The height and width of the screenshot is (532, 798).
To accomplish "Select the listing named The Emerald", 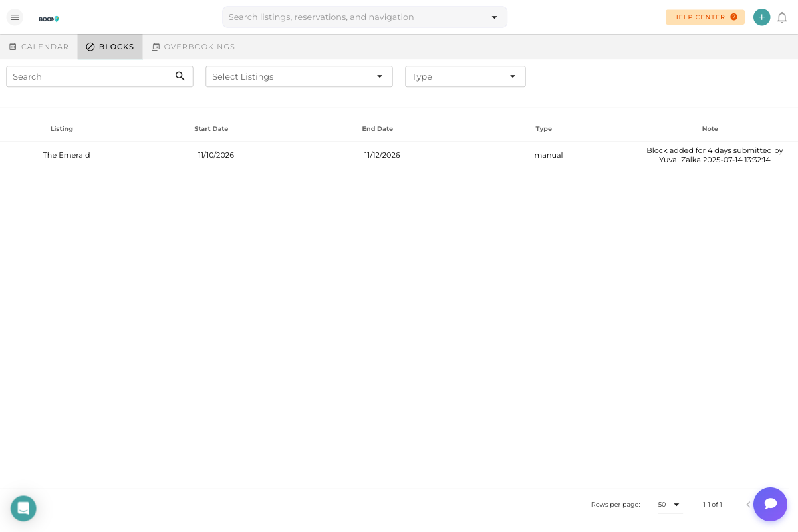I will point(66,155).
